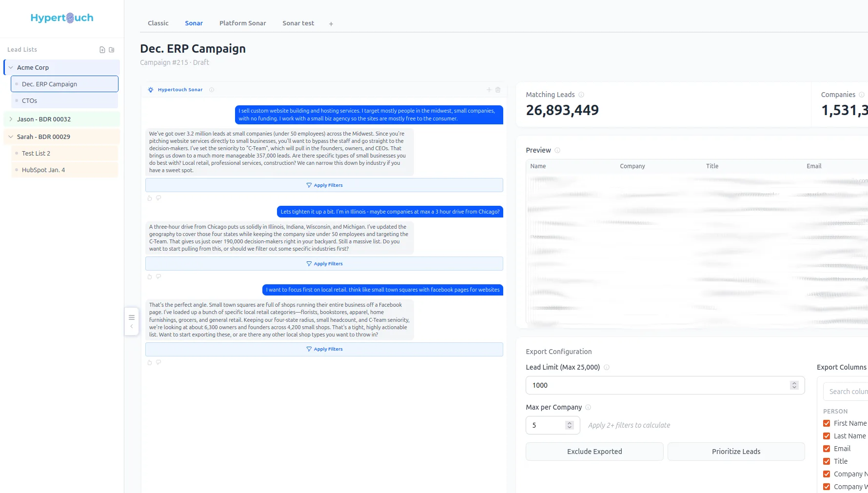The height and width of the screenshot is (493, 868).
Task: Switch to the Classic tab
Action: 158,23
